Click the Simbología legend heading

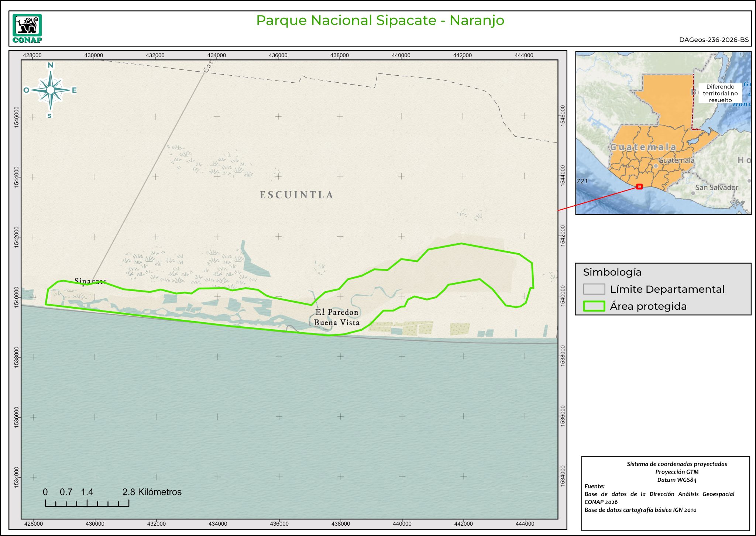(x=612, y=272)
